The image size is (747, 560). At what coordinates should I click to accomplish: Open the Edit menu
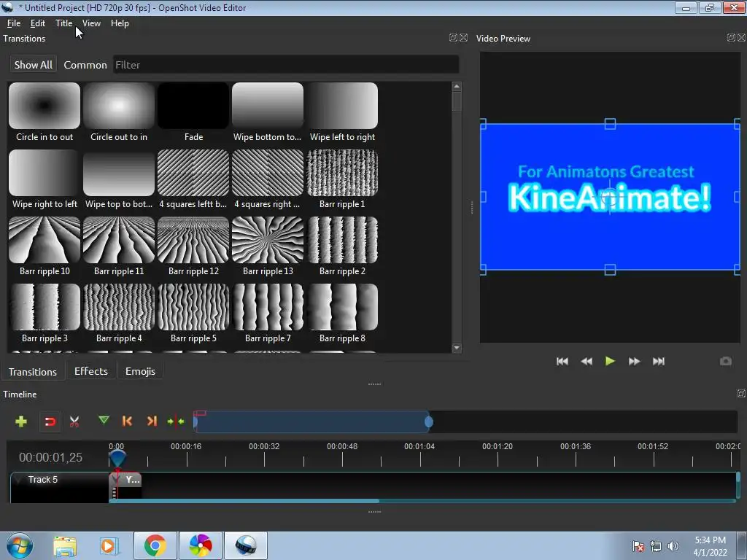click(38, 23)
